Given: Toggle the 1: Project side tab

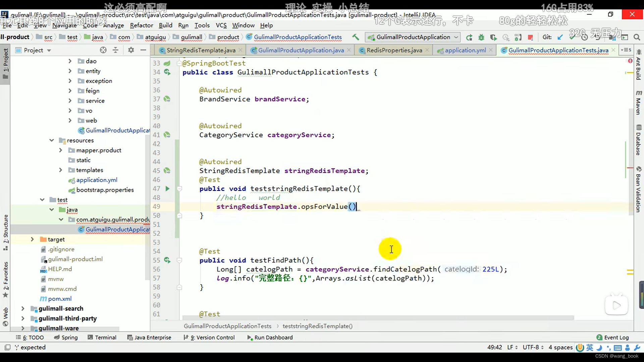Looking at the screenshot, I should tap(6, 63).
